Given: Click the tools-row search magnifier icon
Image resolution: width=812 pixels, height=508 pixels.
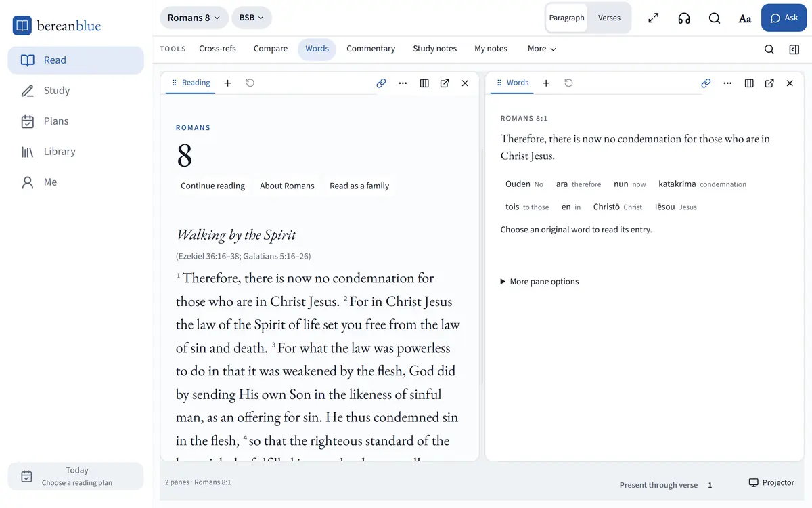Looking at the screenshot, I should click(x=769, y=49).
